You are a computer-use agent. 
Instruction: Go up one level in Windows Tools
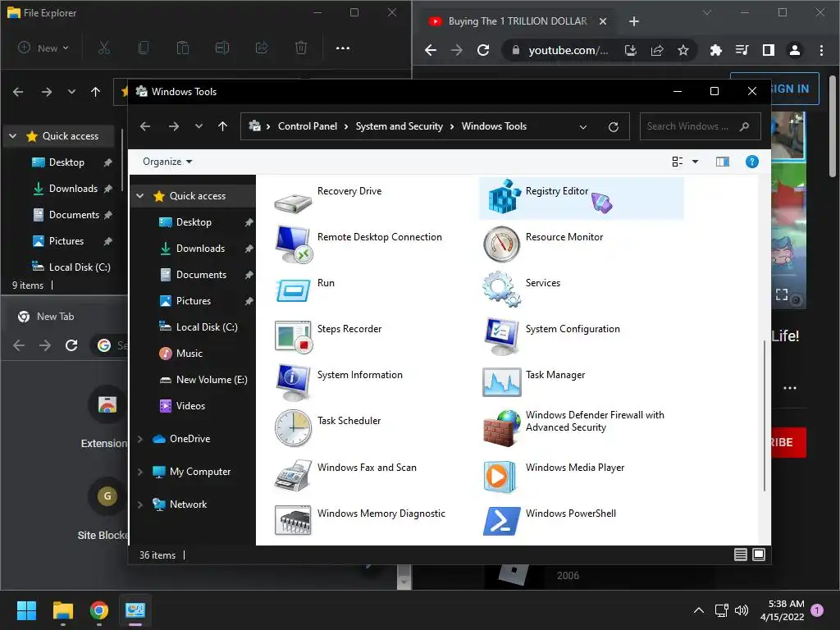click(x=222, y=126)
